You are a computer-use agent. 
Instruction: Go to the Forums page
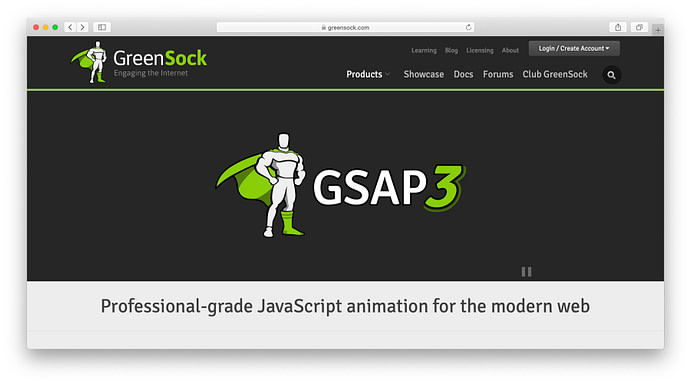(498, 74)
